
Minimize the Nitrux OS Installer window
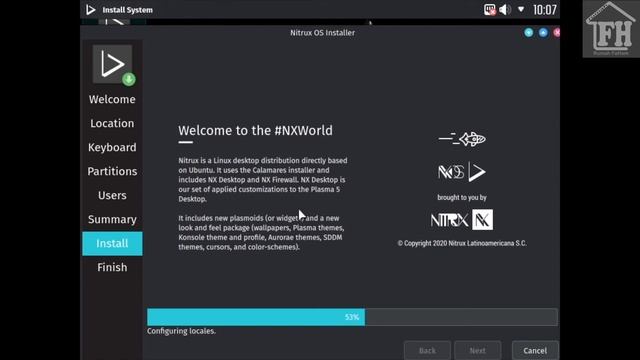point(529,33)
